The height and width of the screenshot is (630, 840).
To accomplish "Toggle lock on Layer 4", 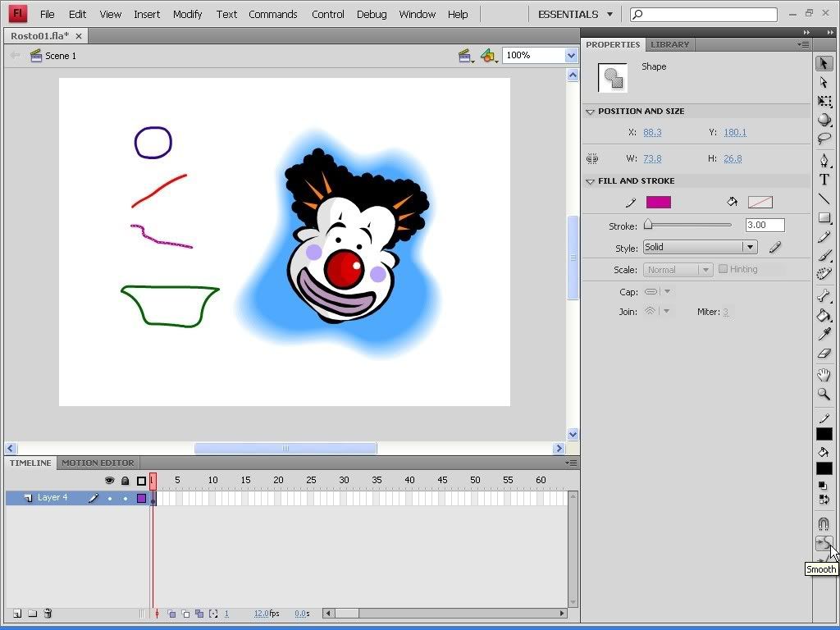I will point(125,498).
